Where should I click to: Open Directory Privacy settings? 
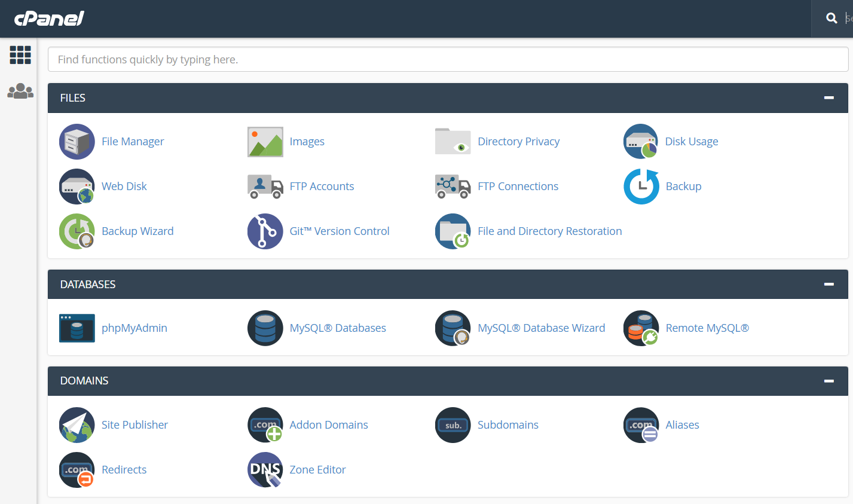[x=518, y=141]
